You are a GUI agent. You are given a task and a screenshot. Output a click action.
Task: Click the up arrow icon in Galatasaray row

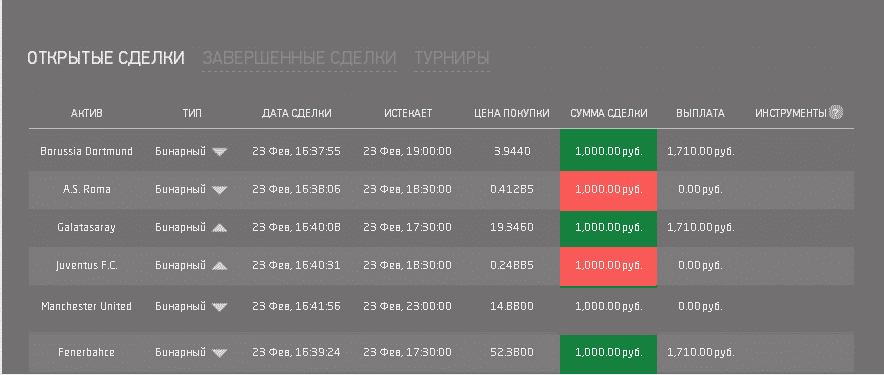pos(220,228)
